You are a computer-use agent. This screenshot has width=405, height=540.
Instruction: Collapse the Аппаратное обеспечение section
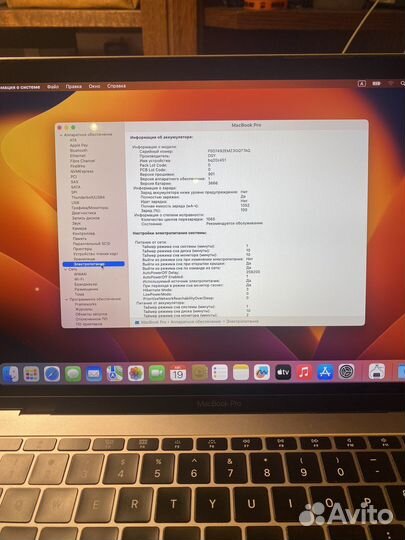(61, 135)
